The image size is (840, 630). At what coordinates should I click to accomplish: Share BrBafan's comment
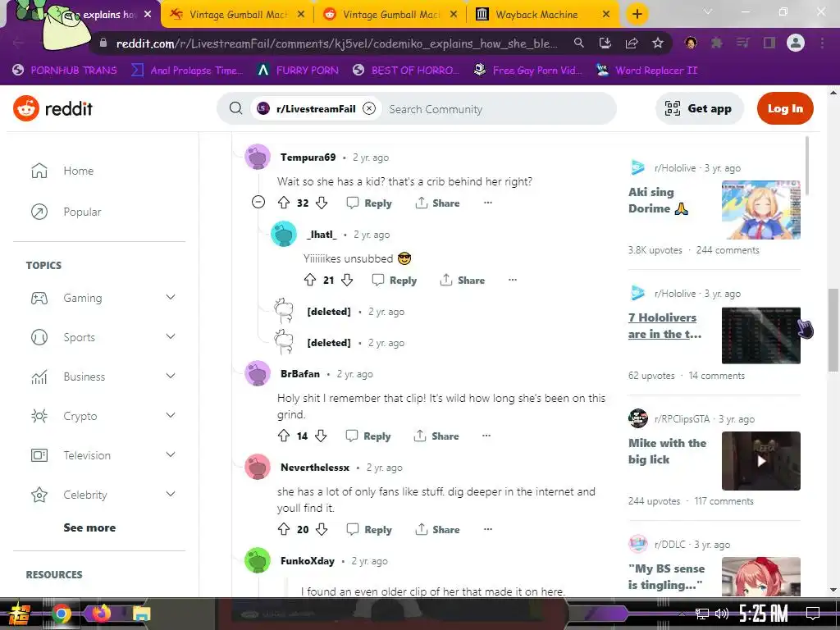coord(436,436)
